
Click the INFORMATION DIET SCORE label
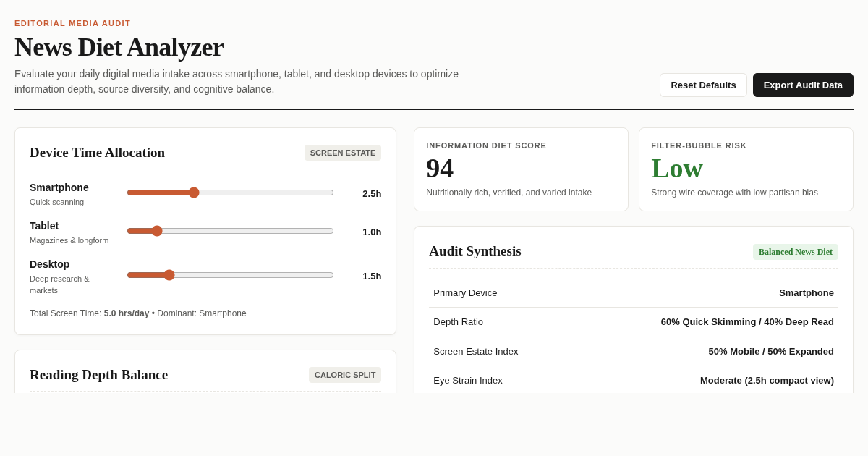pyautogui.click(x=486, y=145)
